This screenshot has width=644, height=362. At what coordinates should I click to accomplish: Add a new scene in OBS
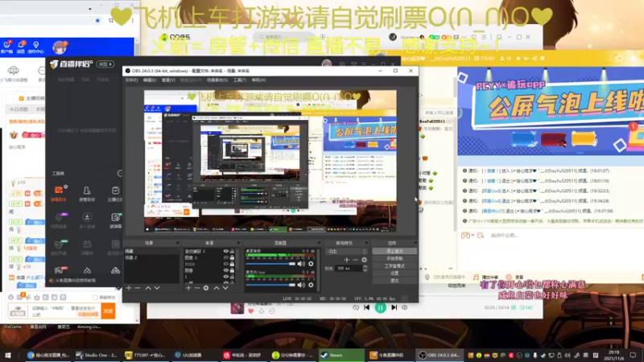[x=129, y=288]
